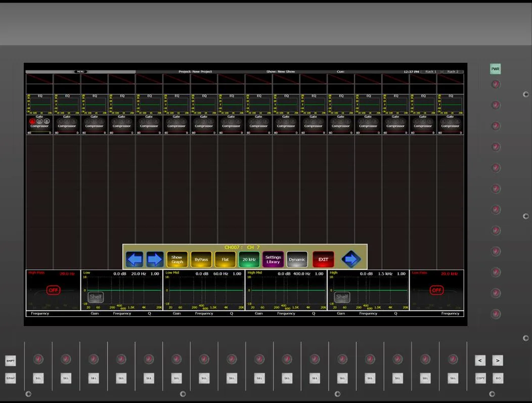The height and width of the screenshot is (403, 532).
Task: Toggle the ByPass button
Action: point(201,259)
